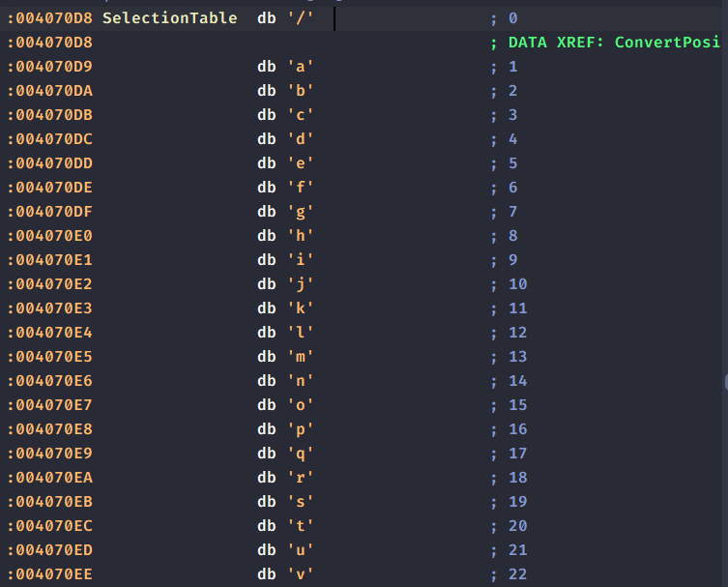Screen dimensions: 728x587
Task: Click address 004070EA in the listing
Action: point(51,478)
